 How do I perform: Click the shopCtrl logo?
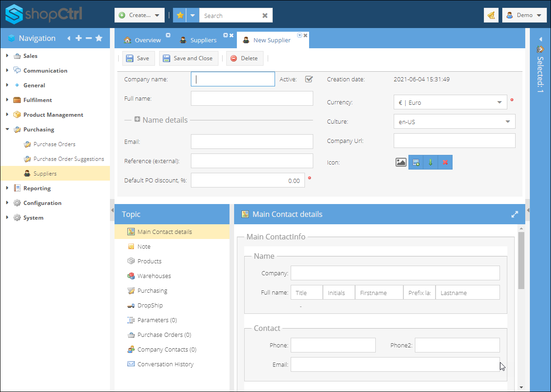click(44, 14)
